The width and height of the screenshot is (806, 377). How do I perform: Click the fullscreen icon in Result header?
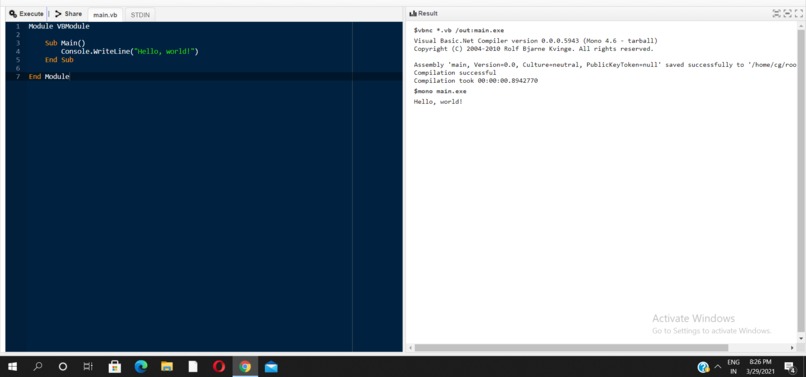[798, 14]
